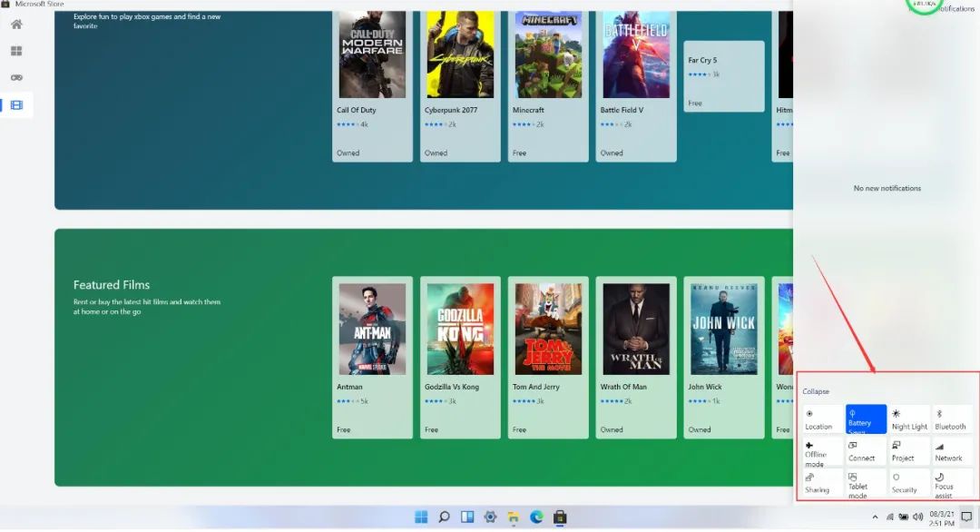
Task: Click the "Owned" label on Cyberpunk 2077
Action: click(x=436, y=153)
